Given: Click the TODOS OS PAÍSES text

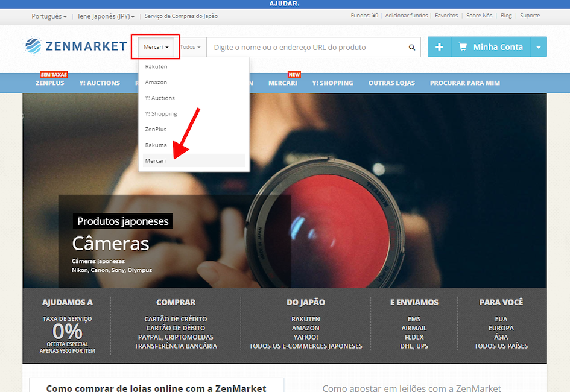Looking at the screenshot, I should click(501, 346).
